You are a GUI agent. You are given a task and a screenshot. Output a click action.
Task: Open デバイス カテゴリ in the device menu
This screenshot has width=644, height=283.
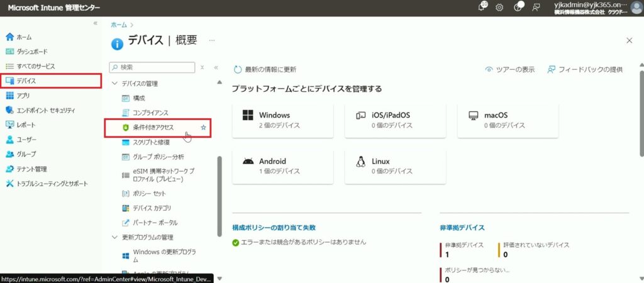coord(152,208)
